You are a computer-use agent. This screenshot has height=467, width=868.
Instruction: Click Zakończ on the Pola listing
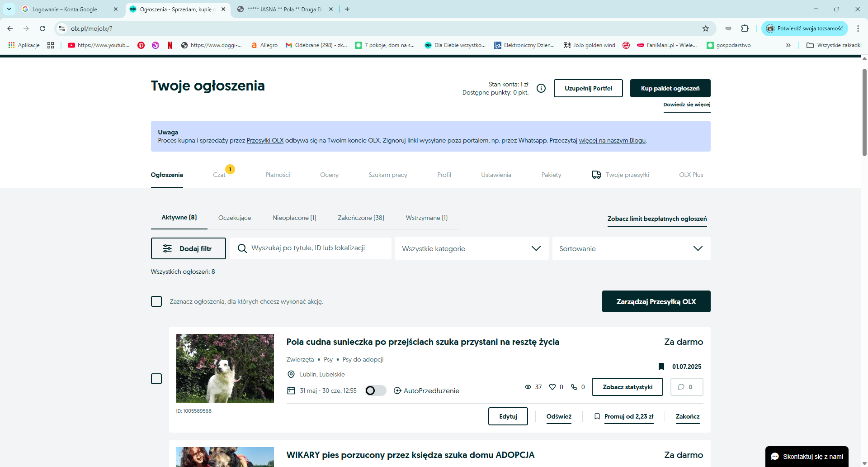tap(688, 416)
